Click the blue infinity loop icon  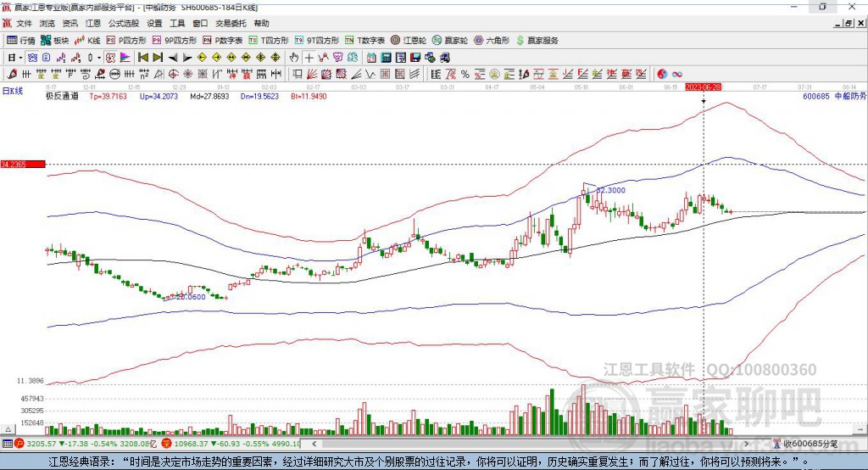click(x=677, y=74)
